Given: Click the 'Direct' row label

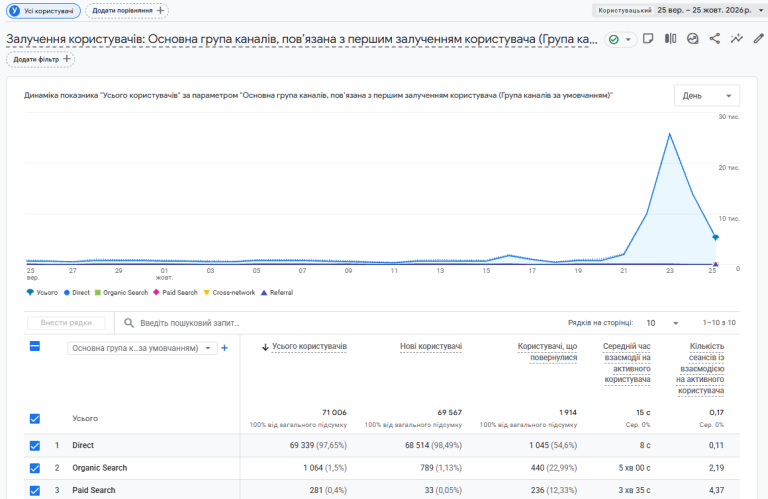Looking at the screenshot, I should point(83,445).
